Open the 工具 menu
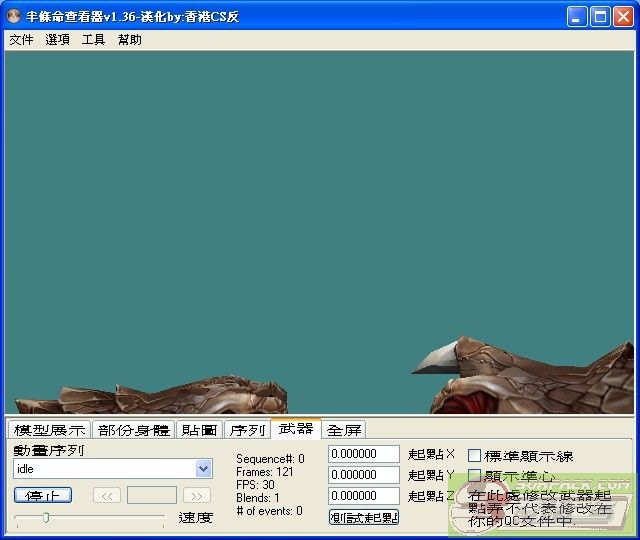640x540 pixels. (x=93, y=40)
